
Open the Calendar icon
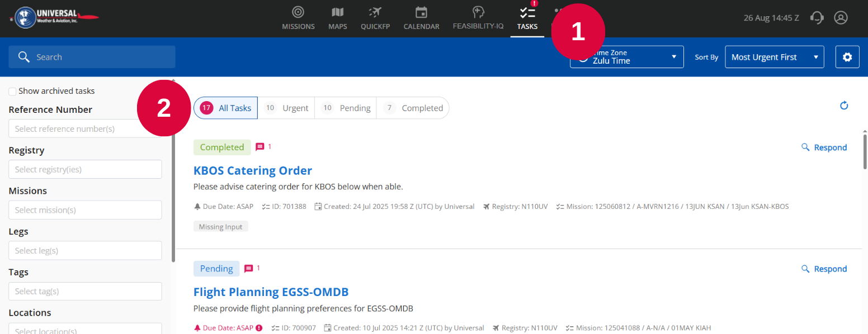point(421,12)
